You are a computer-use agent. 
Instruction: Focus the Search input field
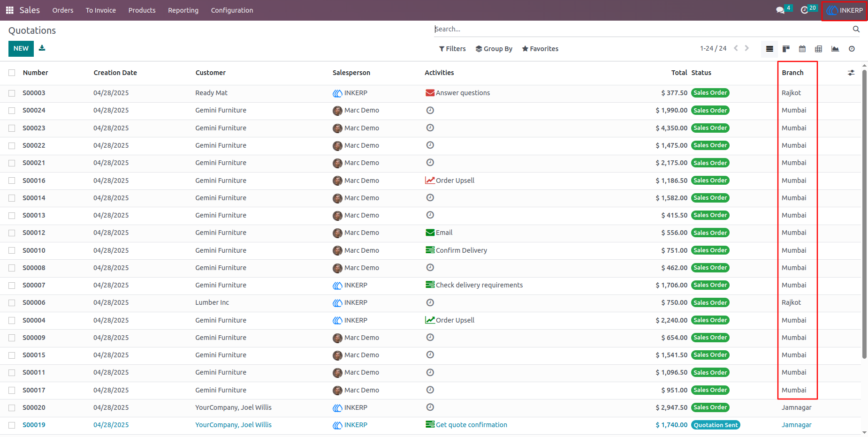642,29
